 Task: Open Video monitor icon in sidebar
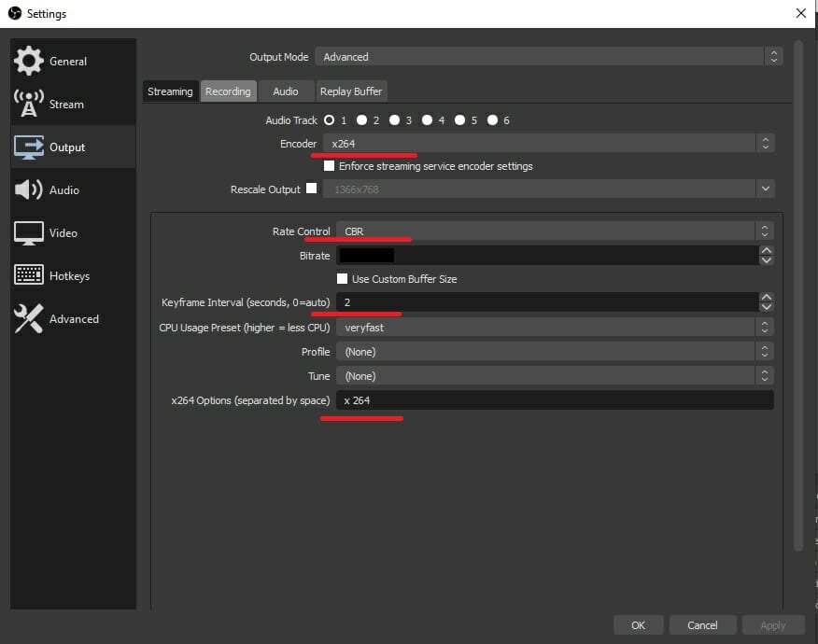[x=29, y=232]
